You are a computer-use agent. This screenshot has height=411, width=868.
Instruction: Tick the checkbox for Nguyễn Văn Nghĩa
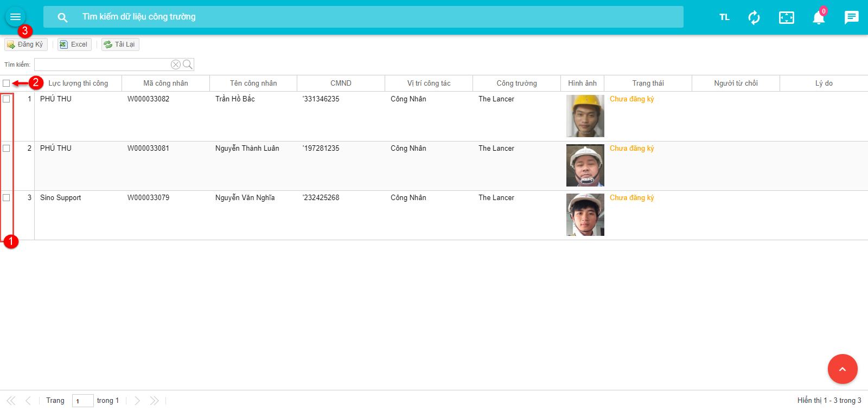7,198
